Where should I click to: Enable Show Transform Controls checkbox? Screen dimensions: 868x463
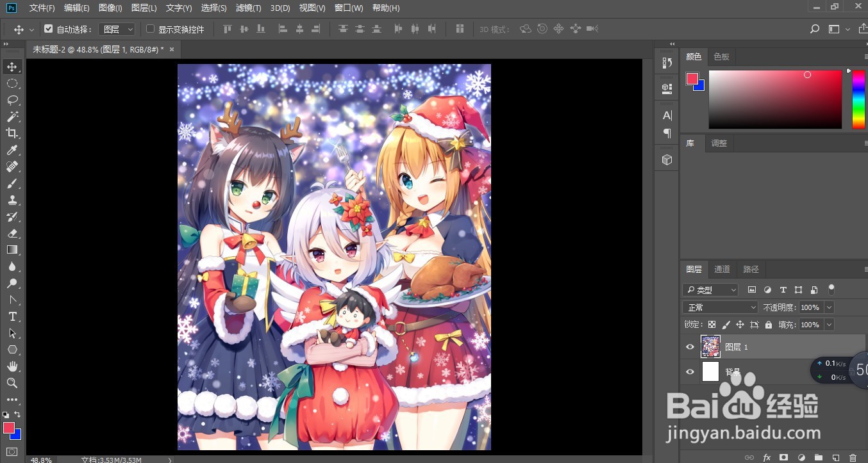tap(151, 29)
